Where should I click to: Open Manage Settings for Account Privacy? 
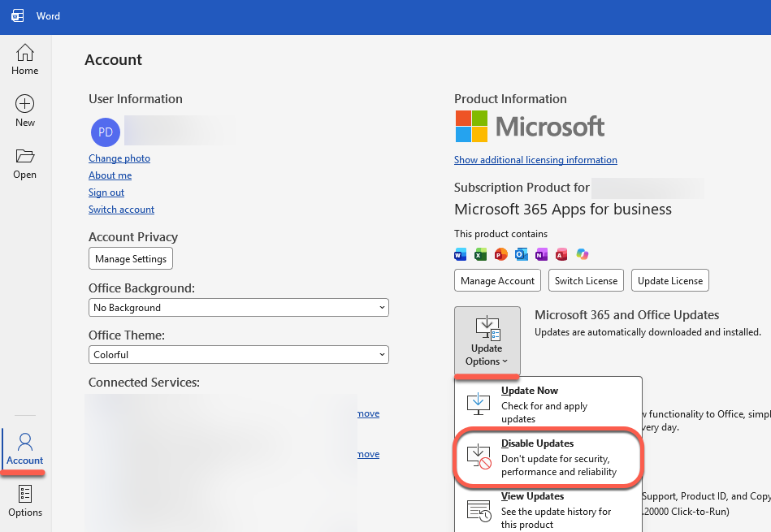pyautogui.click(x=131, y=258)
